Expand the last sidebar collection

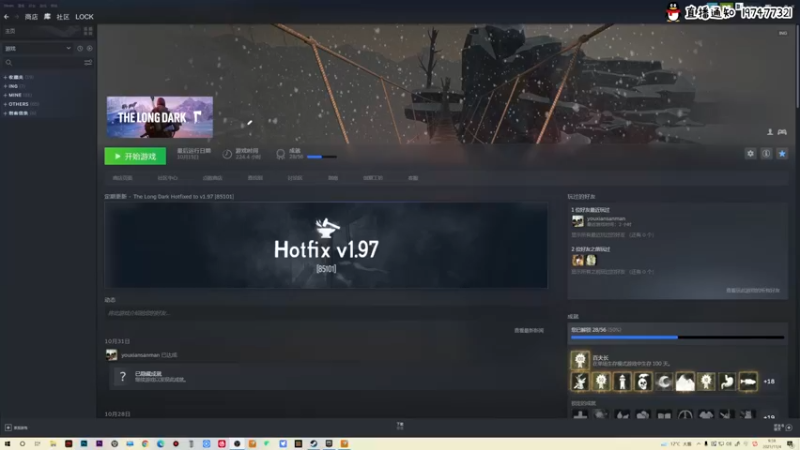[x=19, y=113]
